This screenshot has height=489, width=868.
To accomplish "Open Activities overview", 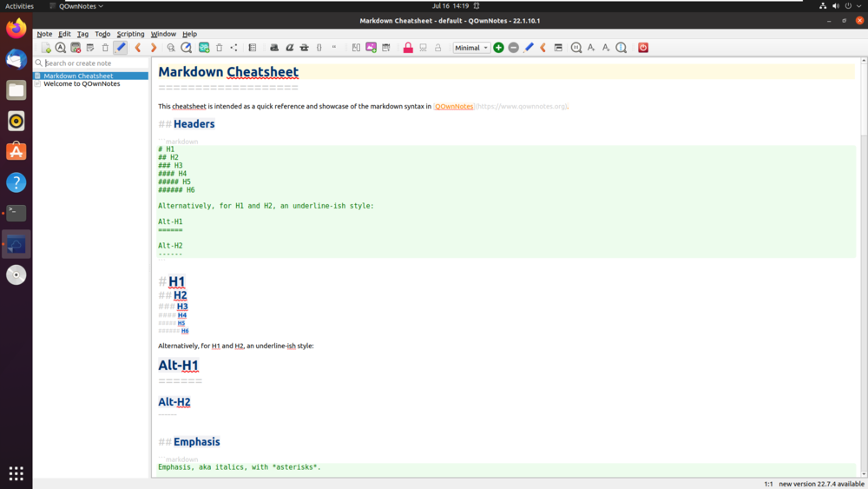I will point(19,6).
